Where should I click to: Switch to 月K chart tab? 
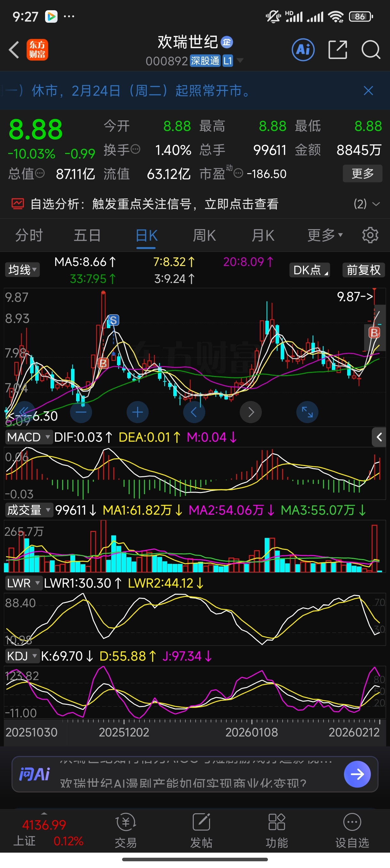point(263,235)
